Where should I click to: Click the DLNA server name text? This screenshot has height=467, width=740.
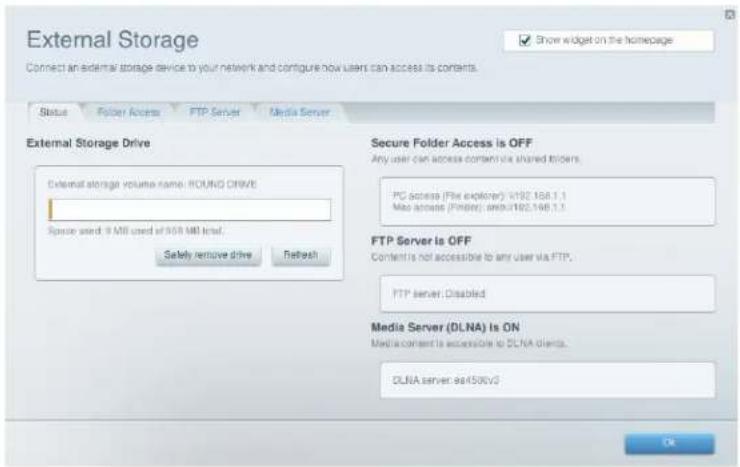446,380
